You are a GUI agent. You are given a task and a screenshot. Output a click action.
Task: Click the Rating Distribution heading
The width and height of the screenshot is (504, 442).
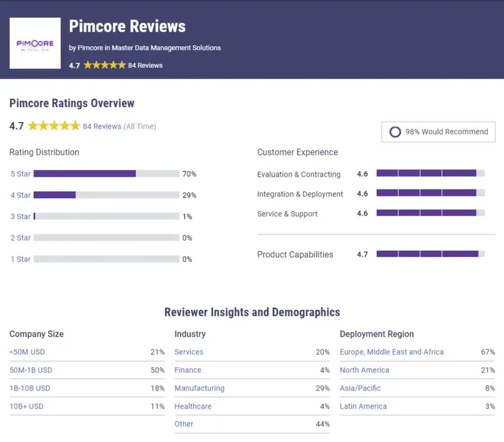[44, 152]
